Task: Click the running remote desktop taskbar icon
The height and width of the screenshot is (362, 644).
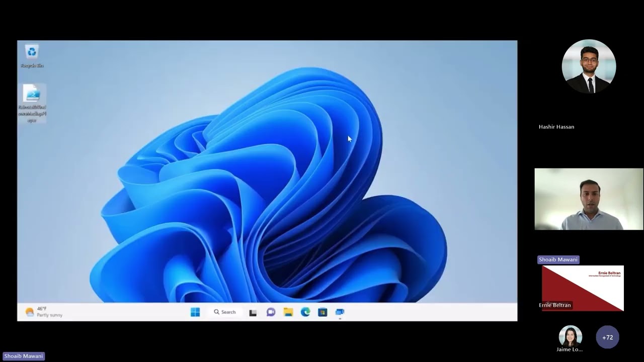Action: pos(340,312)
